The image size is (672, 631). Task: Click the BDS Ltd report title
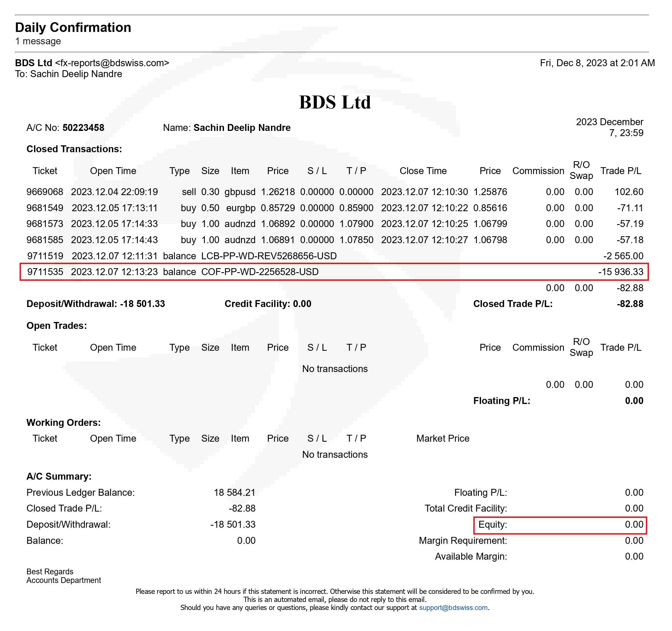335,102
